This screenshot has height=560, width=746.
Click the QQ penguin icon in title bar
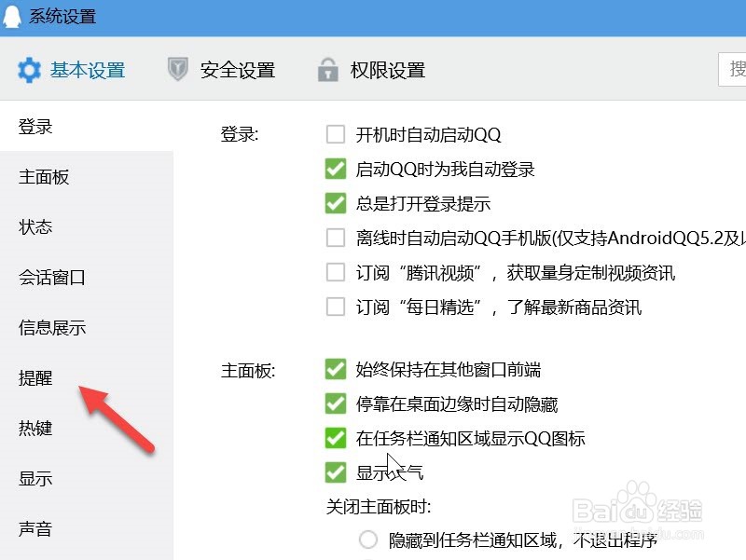coord(11,16)
